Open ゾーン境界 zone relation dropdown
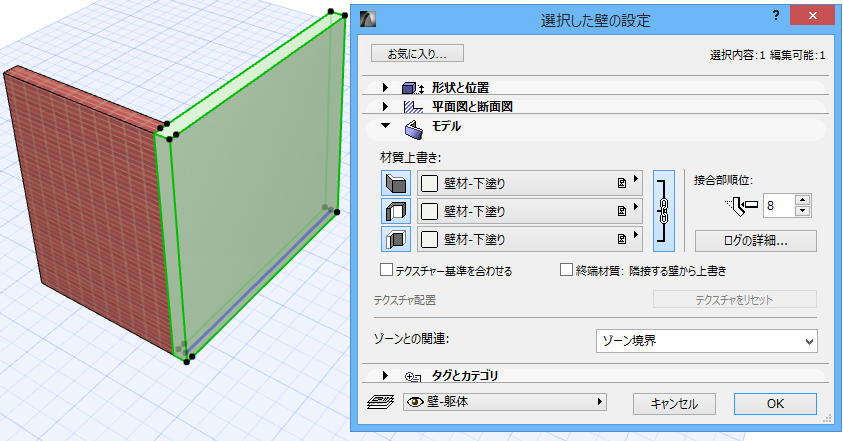The image size is (843, 441). pos(706,341)
